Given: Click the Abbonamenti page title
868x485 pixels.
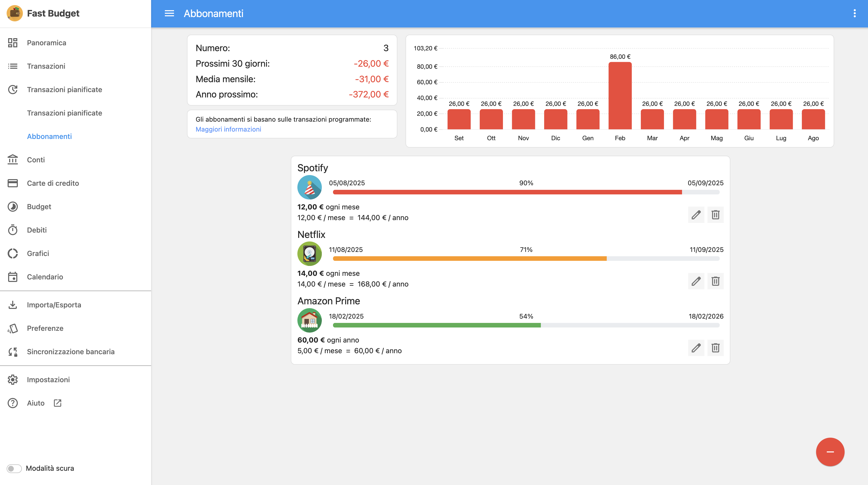Looking at the screenshot, I should [213, 13].
